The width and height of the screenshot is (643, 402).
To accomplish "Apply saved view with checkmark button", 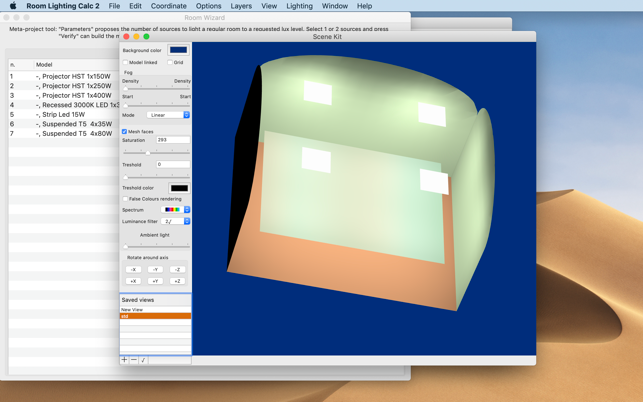I will 143,360.
